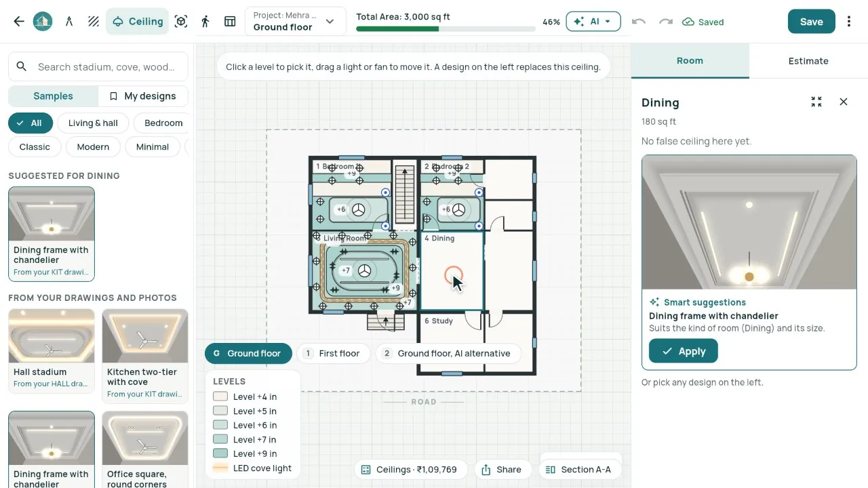Close the Dining room panel
Viewport: 868px width, 488px height.
844,102
